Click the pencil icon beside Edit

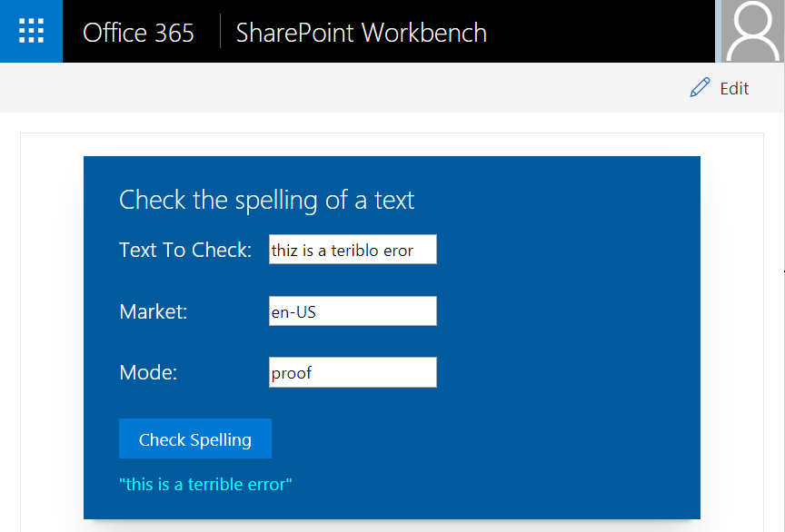click(700, 87)
